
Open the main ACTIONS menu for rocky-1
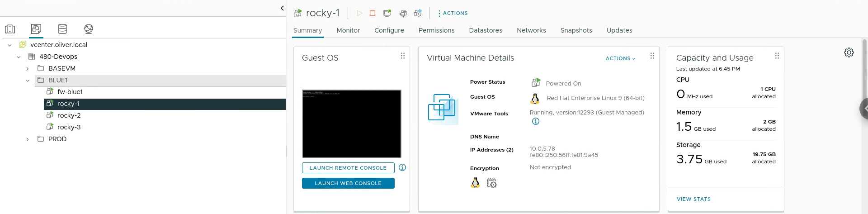tap(453, 13)
